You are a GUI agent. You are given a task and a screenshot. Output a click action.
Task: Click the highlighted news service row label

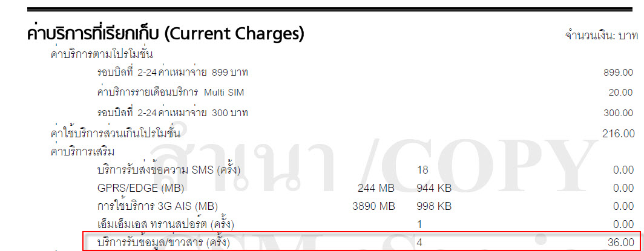163,243
